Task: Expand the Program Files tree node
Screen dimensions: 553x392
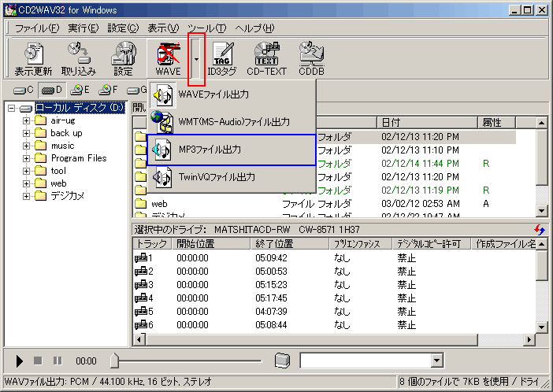Action: click(27, 158)
